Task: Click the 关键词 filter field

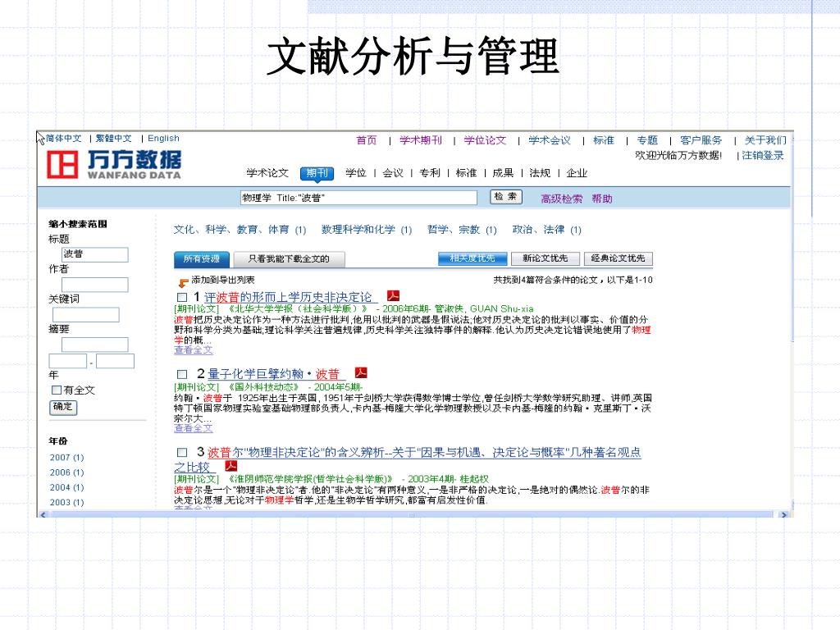Action: [x=85, y=314]
